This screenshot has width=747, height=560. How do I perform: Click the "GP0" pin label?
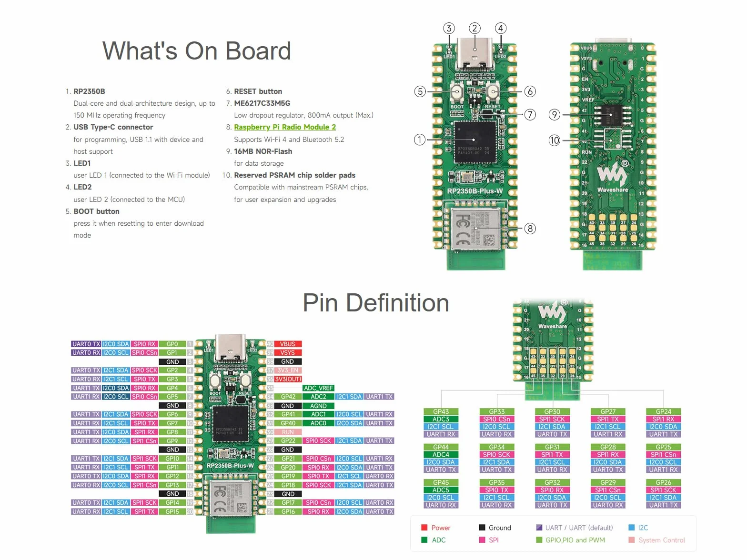[172, 344]
